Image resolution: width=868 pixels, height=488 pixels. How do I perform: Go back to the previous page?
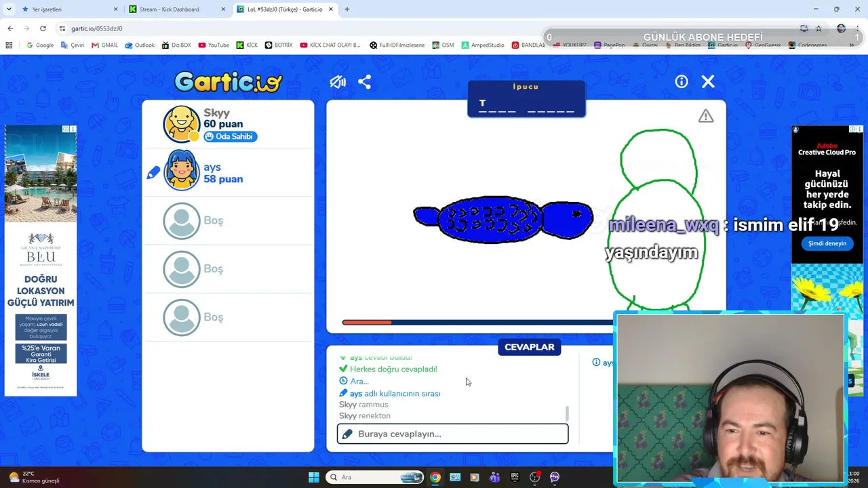10,28
